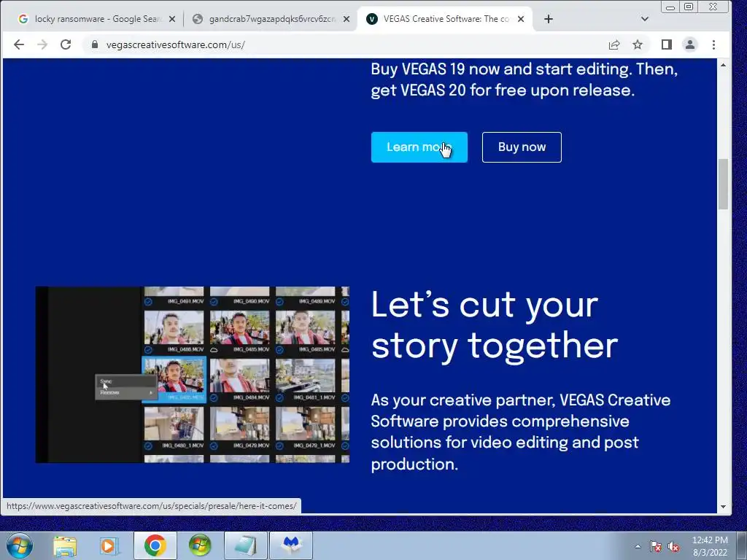The width and height of the screenshot is (747, 560).
Task: Click the scrollbar down arrow
Action: click(x=723, y=507)
